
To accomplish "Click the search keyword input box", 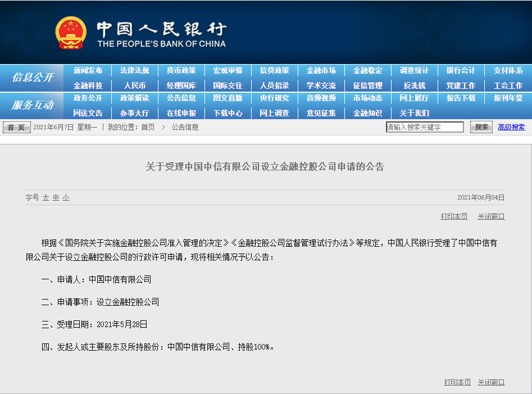I will [x=425, y=127].
